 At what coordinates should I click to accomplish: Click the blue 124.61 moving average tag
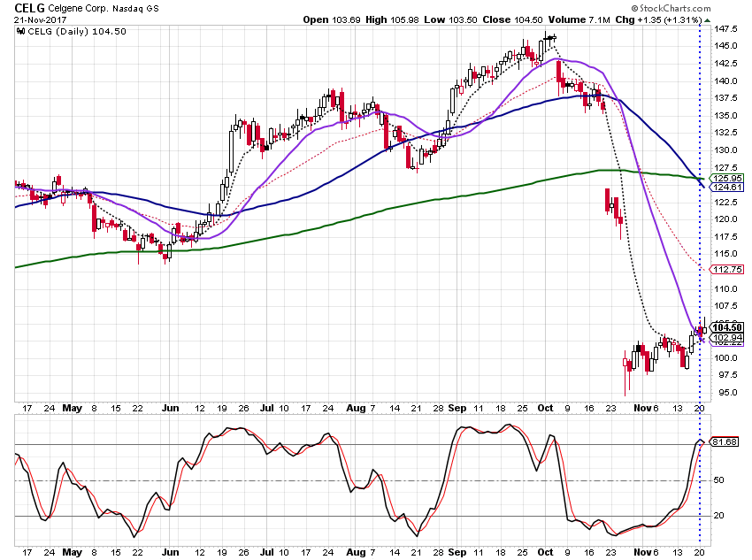tap(727, 187)
